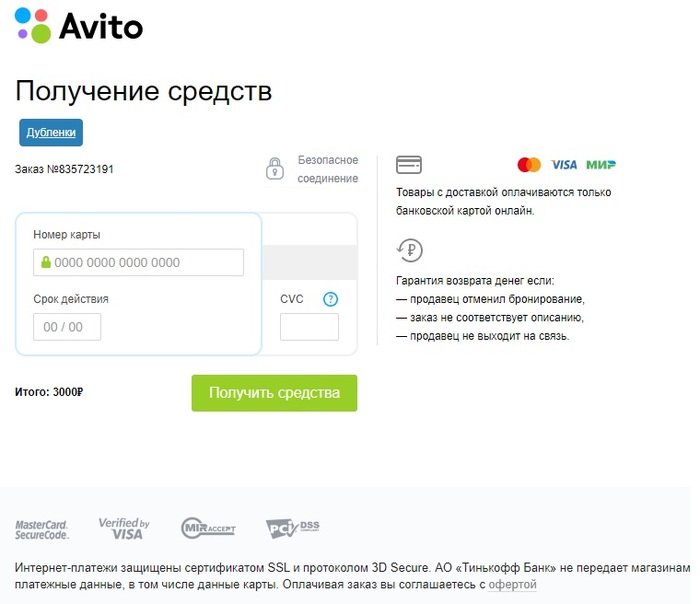Click the order number Заказ №835723191
The height and width of the screenshot is (604, 700).
(x=64, y=169)
